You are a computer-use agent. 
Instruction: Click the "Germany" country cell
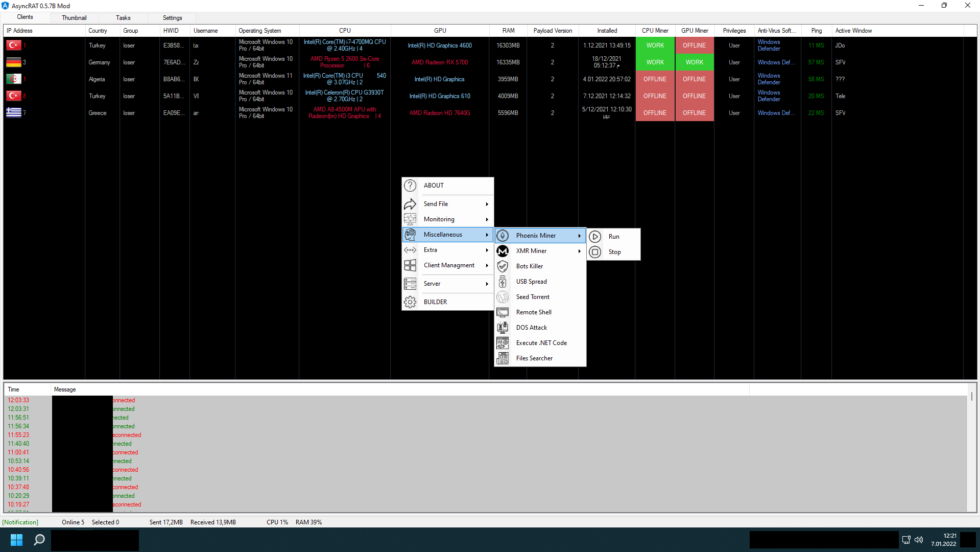click(100, 62)
